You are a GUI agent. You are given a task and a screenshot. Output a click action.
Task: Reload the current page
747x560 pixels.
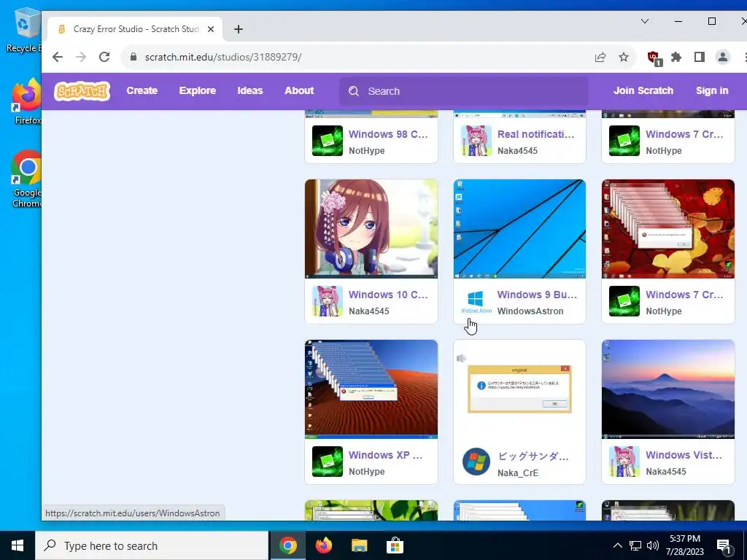[104, 57]
